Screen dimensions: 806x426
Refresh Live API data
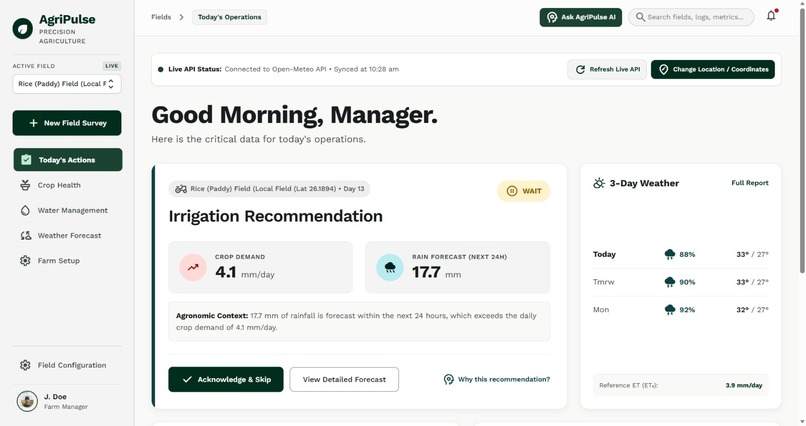tap(607, 69)
